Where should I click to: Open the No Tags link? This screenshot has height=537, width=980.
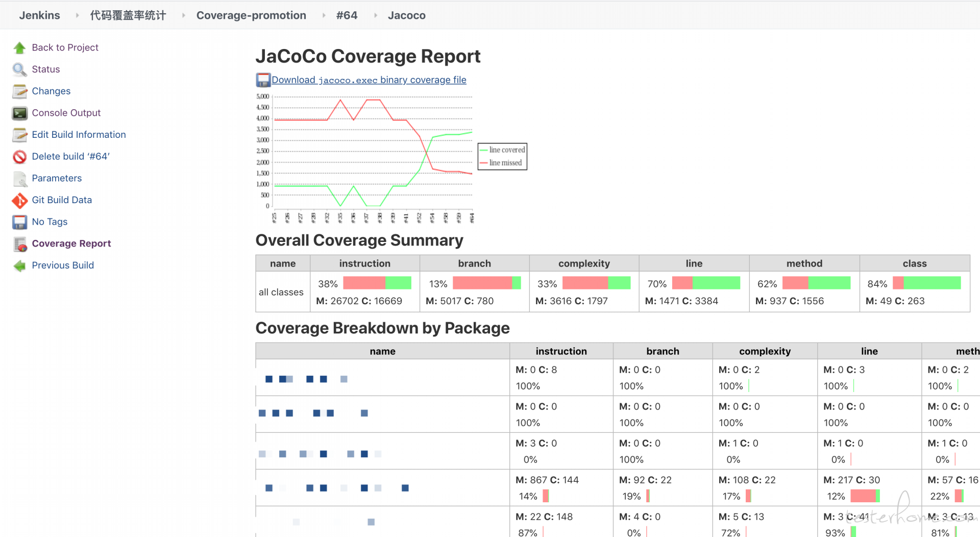click(50, 222)
